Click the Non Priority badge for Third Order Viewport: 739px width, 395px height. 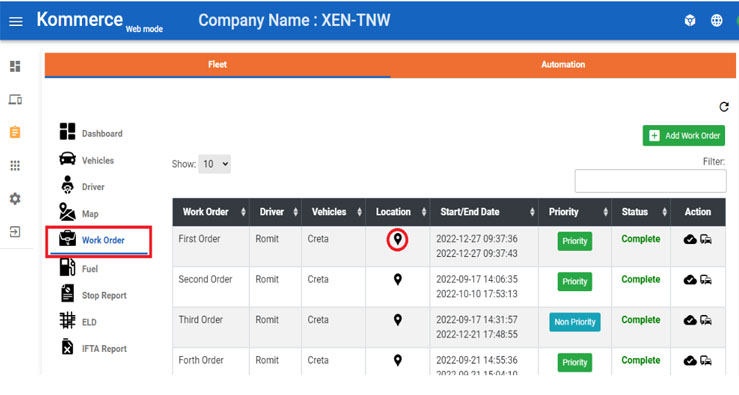pyautogui.click(x=575, y=322)
